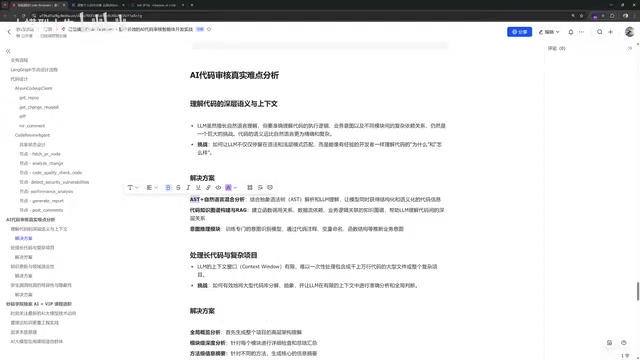The image size is (640, 360).
Task: Click the block-quote icon in floating toolbar
Action: [250, 187]
